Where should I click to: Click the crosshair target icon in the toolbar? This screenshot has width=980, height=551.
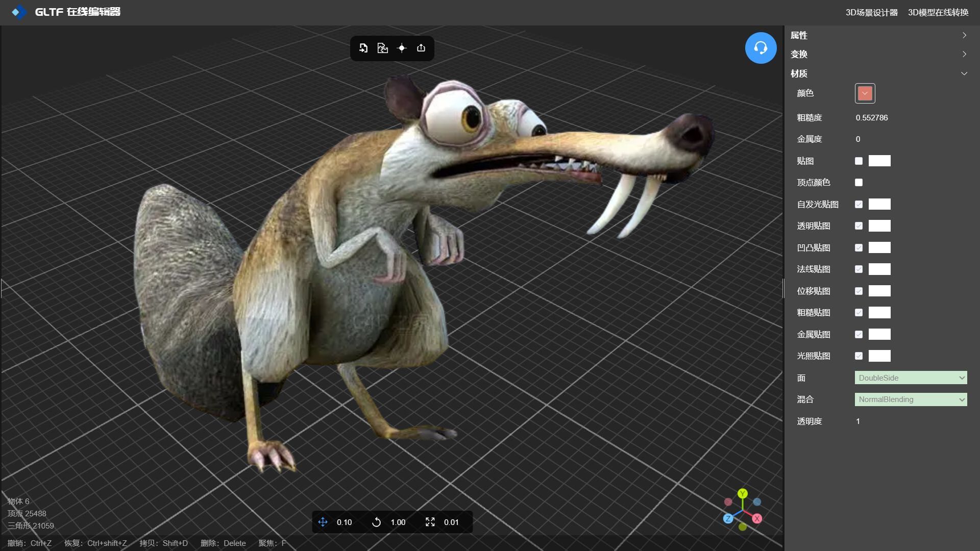point(402,48)
